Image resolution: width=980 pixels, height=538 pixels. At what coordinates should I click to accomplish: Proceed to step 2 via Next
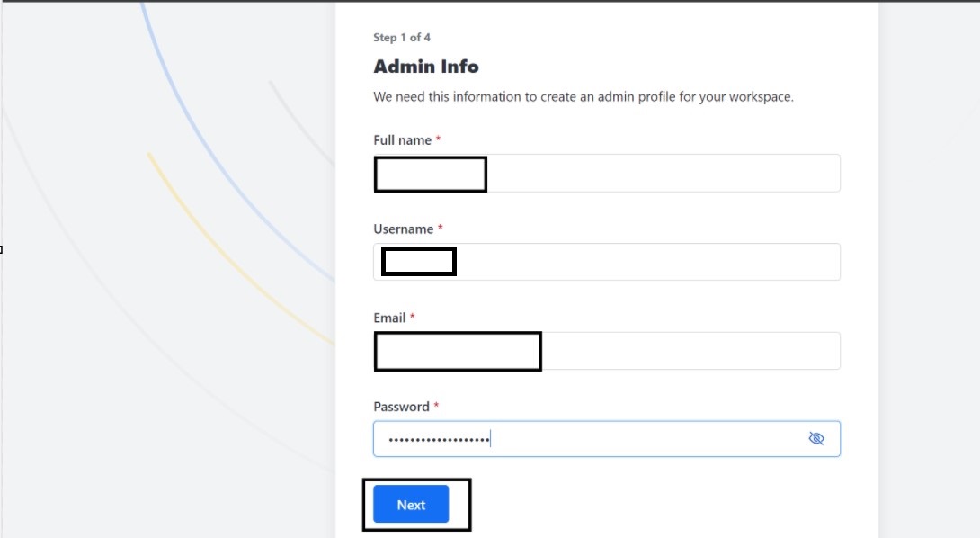(410, 505)
